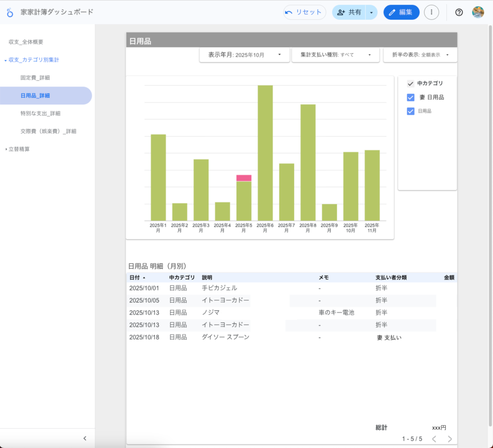Open the 特別な支出_詳細 page

point(40,113)
